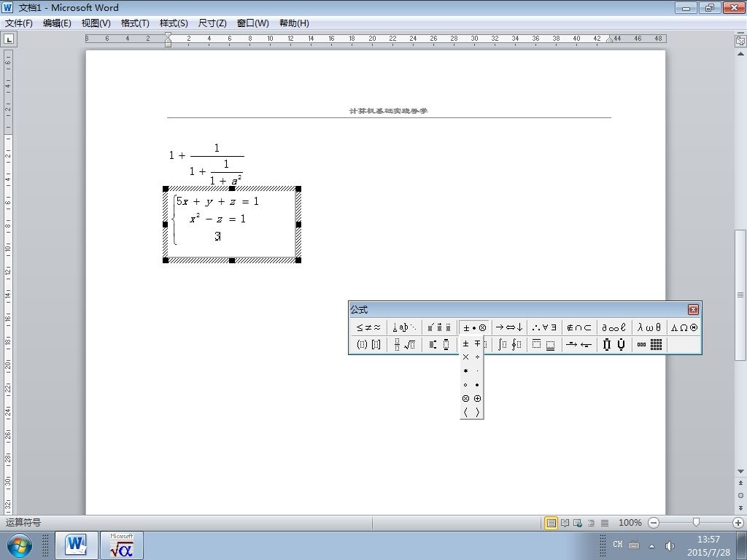747x560 pixels.
Task: Insert the minus-plus (∓) operator symbol
Action: point(477,344)
